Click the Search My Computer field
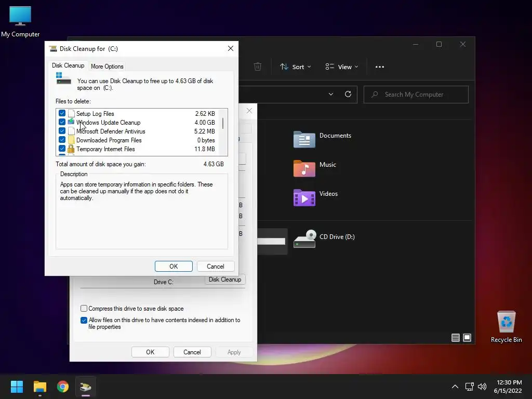Image resolution: width=532 pixels, height=399 pixels. click(416, 95)
